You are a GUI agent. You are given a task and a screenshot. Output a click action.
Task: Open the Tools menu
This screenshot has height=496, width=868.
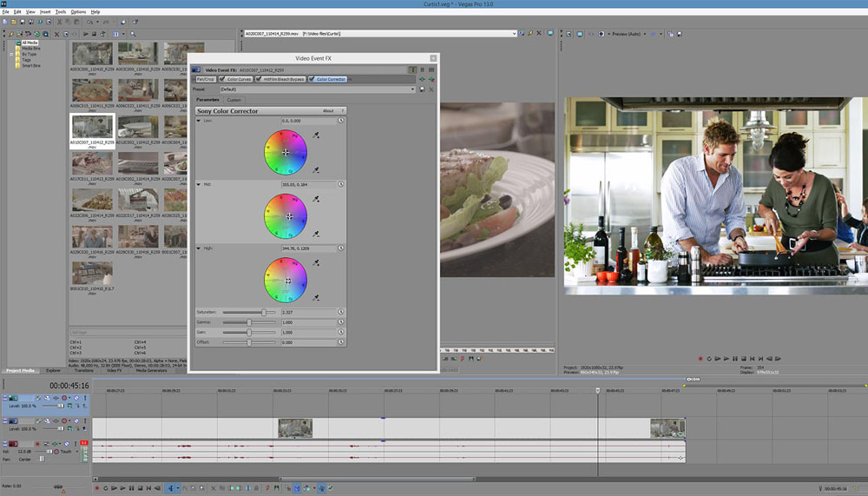[x=61, y=11]
